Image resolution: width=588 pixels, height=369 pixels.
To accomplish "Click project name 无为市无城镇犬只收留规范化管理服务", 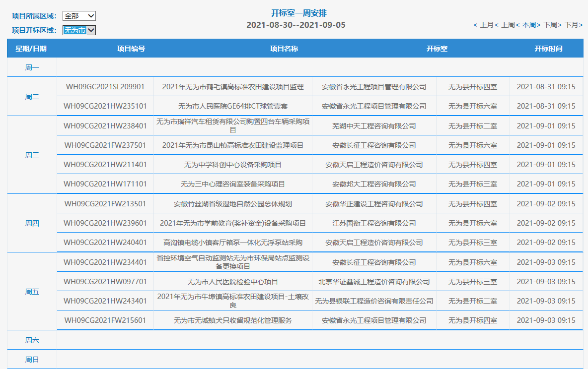I will pos(233,320).
